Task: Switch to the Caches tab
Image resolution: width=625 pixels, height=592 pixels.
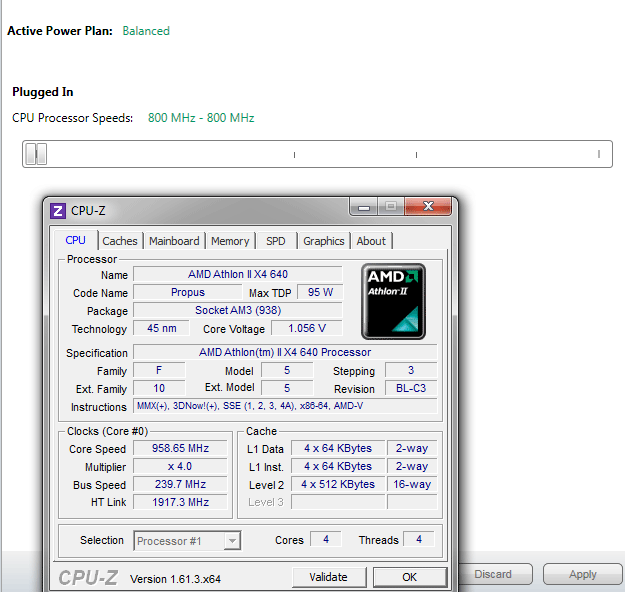Action: click(120, 241)
